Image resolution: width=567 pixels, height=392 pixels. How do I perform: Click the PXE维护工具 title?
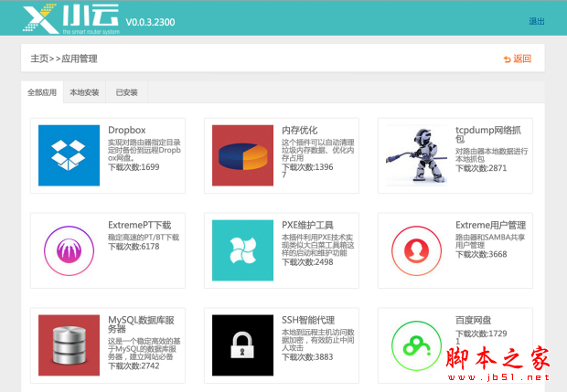307,225
